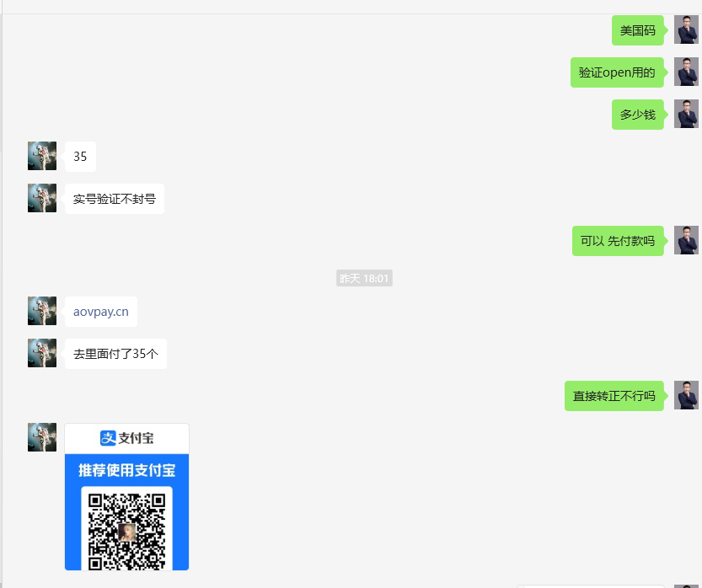
Task: Open the Alipay QR code image
Action: [126, 497]
